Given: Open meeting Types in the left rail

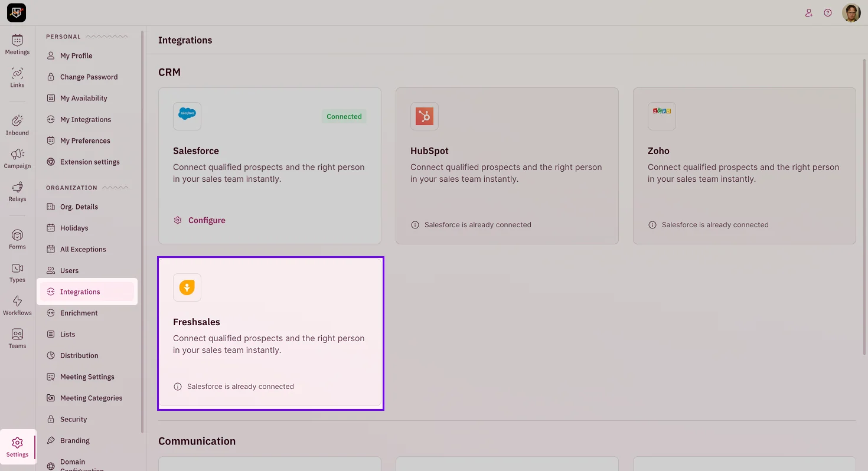Looking at the screenshot, I should point(17,273).
